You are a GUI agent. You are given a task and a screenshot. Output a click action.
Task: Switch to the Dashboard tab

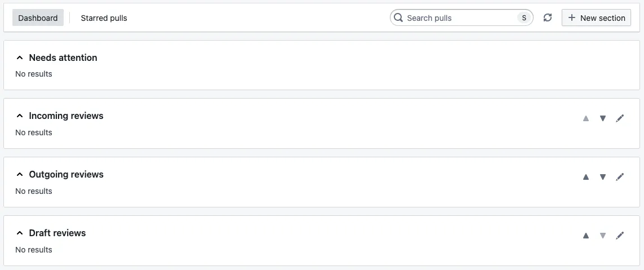point(38,18)
